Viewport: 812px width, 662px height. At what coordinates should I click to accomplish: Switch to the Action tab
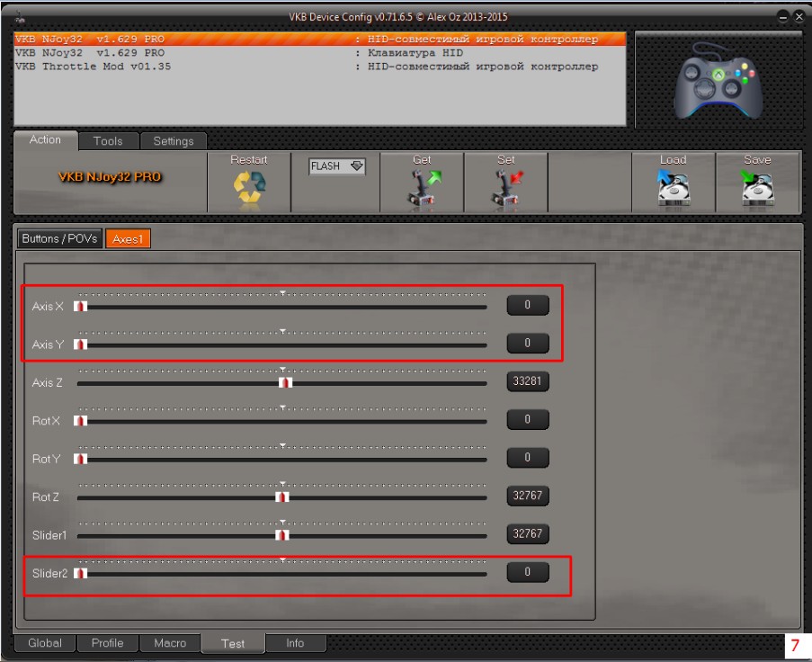click(x=46, y=139)
